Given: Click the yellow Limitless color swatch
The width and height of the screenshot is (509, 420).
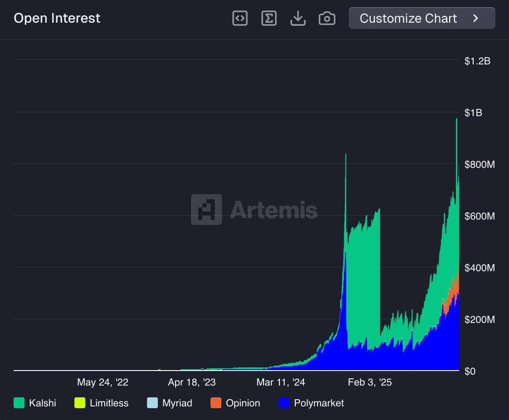Looking at the screenshot, I should click(x=80, y=403).
